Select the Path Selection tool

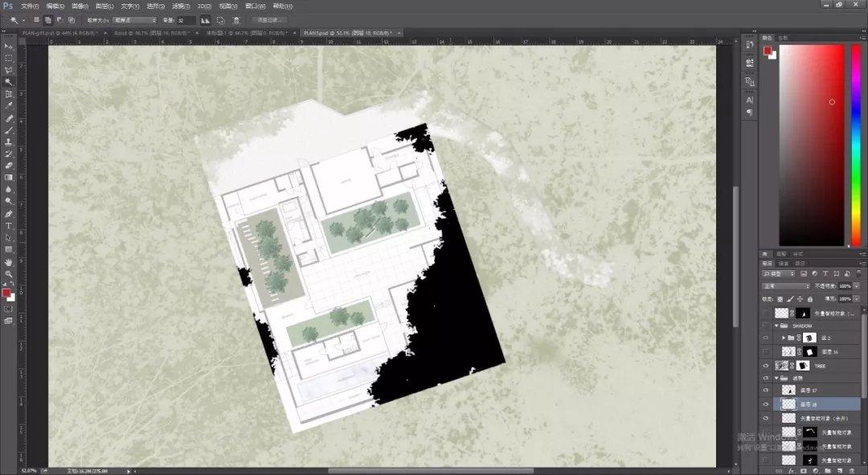point(8,238)
